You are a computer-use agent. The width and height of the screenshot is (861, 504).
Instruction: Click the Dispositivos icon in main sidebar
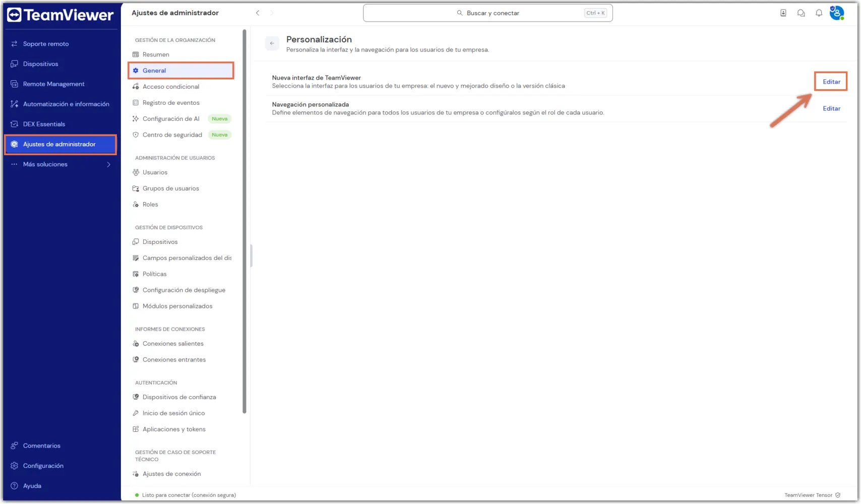tap(14, 64)
